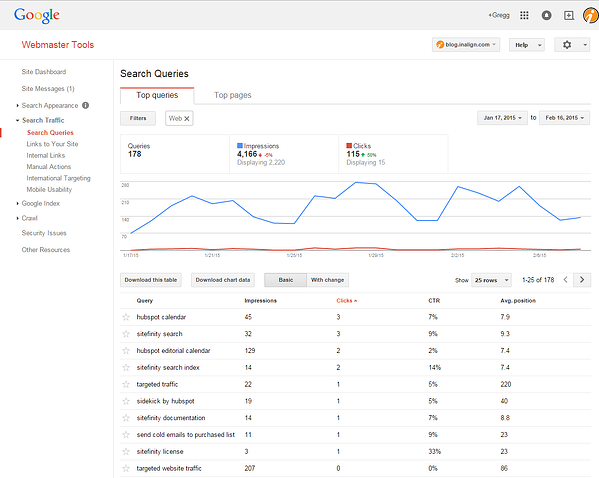This screenshot has width=599, height=478.
Task: Click the share plus-box icon
Action: (x=569, y=15)
